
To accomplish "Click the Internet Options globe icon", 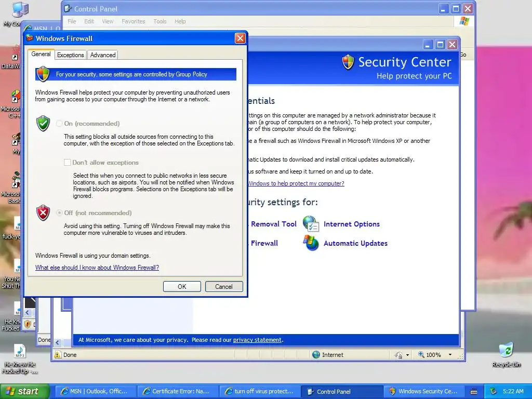I will 311,224.
